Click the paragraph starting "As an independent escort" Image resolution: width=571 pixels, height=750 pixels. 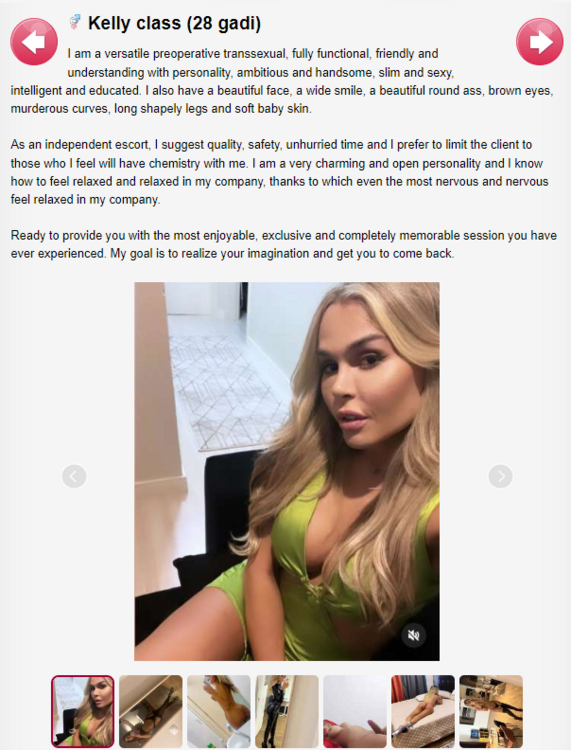click(280, 172)
